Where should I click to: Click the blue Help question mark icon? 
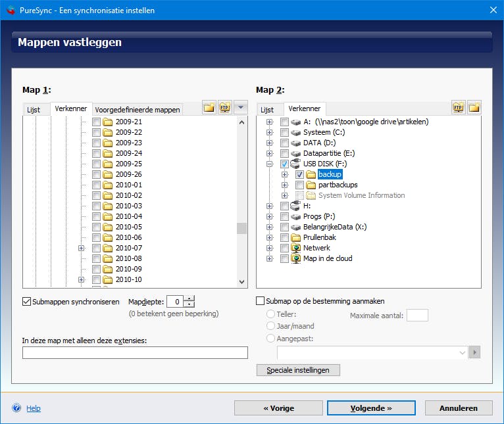click(16, 408)
